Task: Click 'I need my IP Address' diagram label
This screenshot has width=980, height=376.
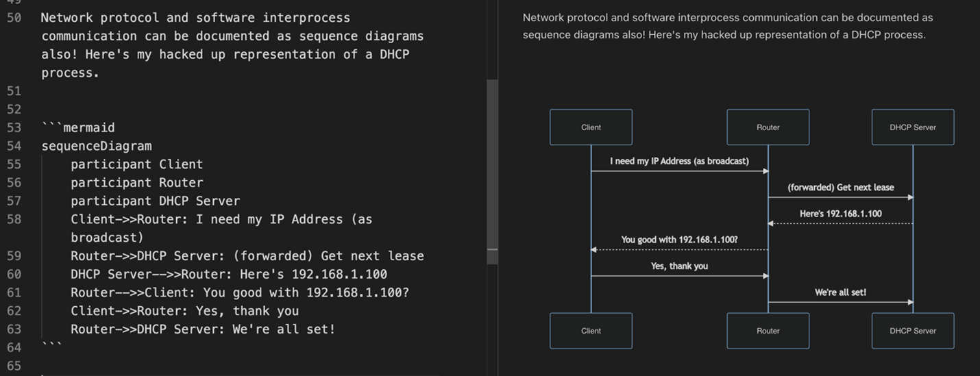Action: pyautogui.click(x=679, y=161)
